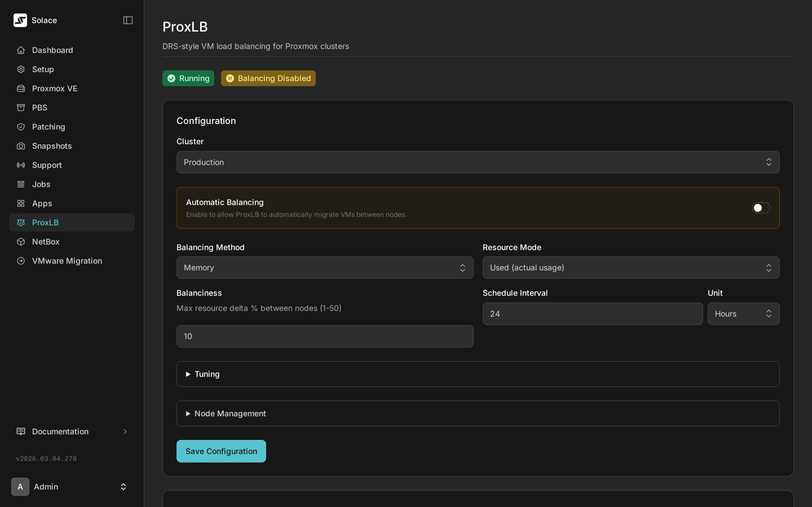Enable Automatic Balancing

tap(760, 208)
